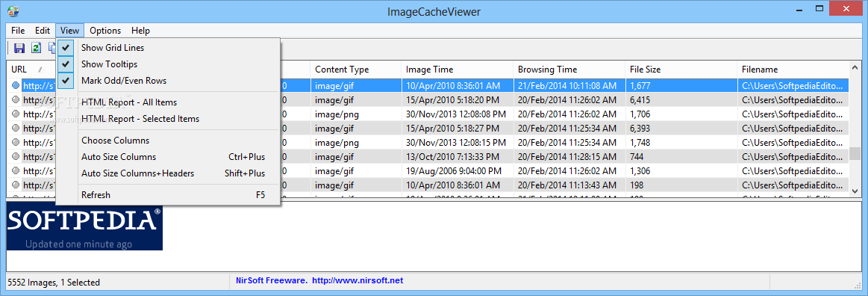The image size is (868, 296).
Task: Click file size value 1,306
Action: click(x=640, y=170)
